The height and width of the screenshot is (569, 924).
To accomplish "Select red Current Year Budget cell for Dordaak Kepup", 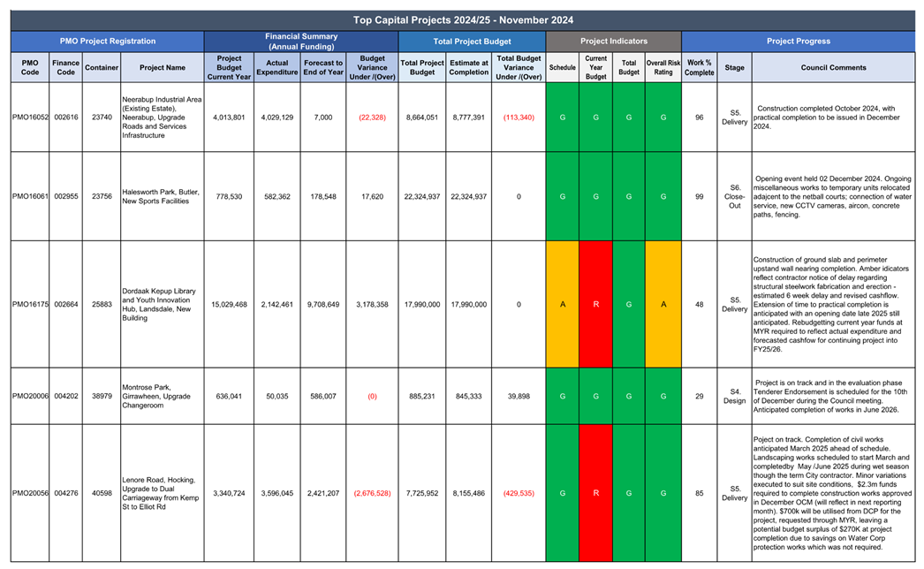I will [x=595, y=304].
